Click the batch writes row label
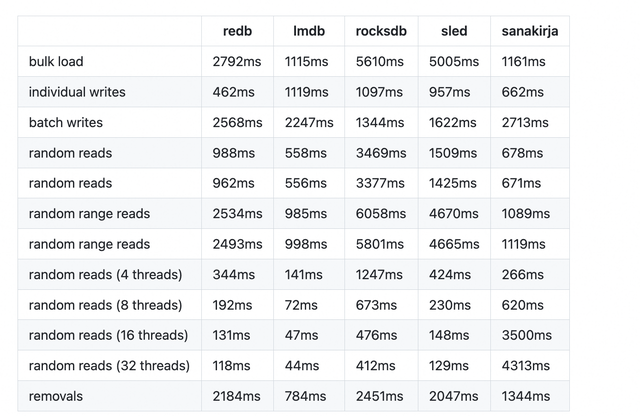The height and width of the screenshot is (416, 640). pos(66,122)
